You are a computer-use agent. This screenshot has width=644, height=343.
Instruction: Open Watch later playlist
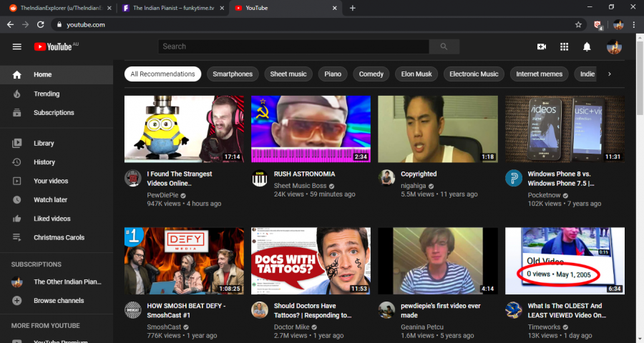[57, 200]
